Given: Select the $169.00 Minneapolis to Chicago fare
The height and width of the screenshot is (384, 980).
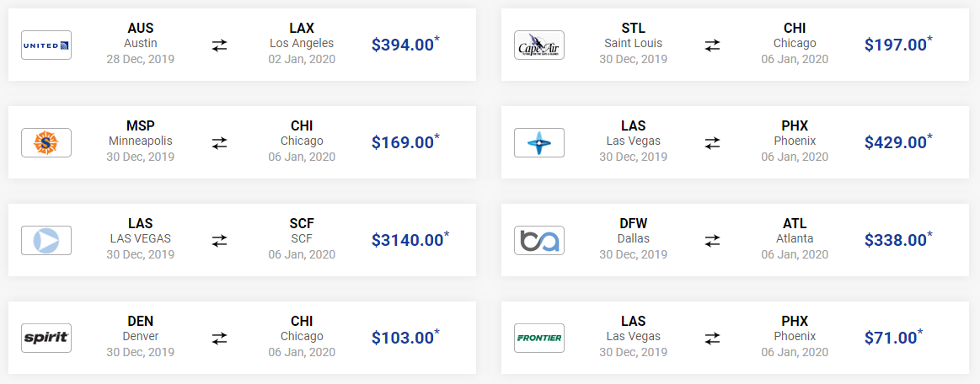Looking at the screenshot, I should 405,142.
